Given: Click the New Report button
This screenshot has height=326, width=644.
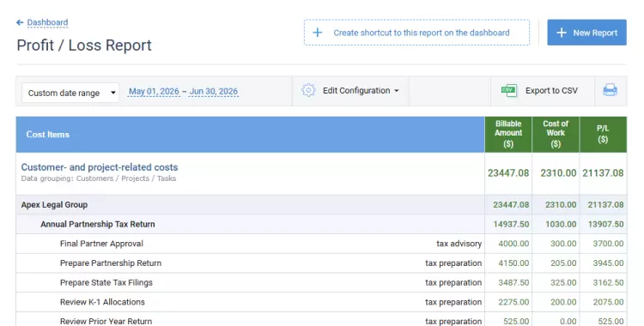Looking at the screenshot, I should coord(586,33).
